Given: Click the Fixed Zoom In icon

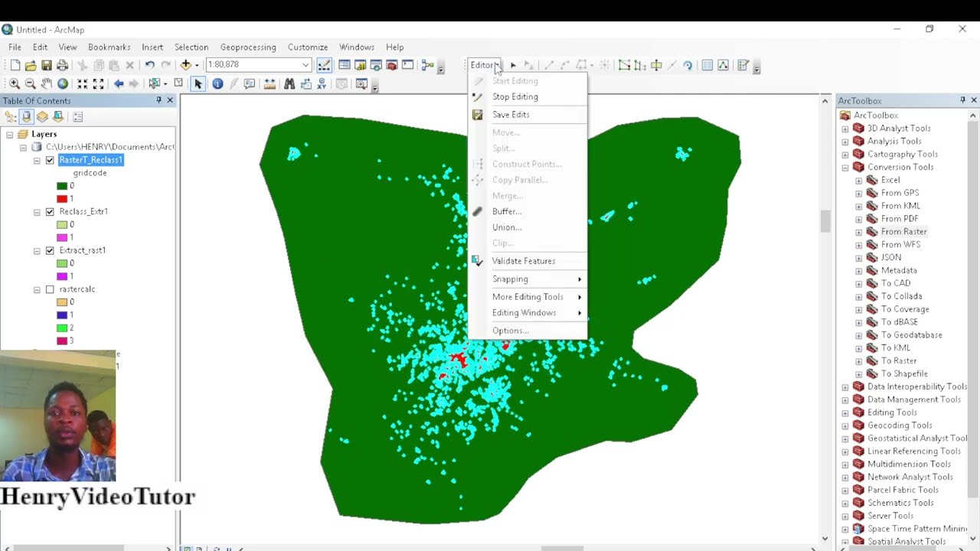Looking at the screenshot, I should 83,84.
